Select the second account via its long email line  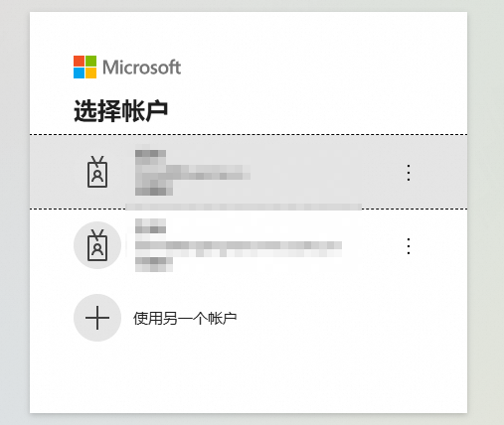pyautogui.click(x=239, y=249)
